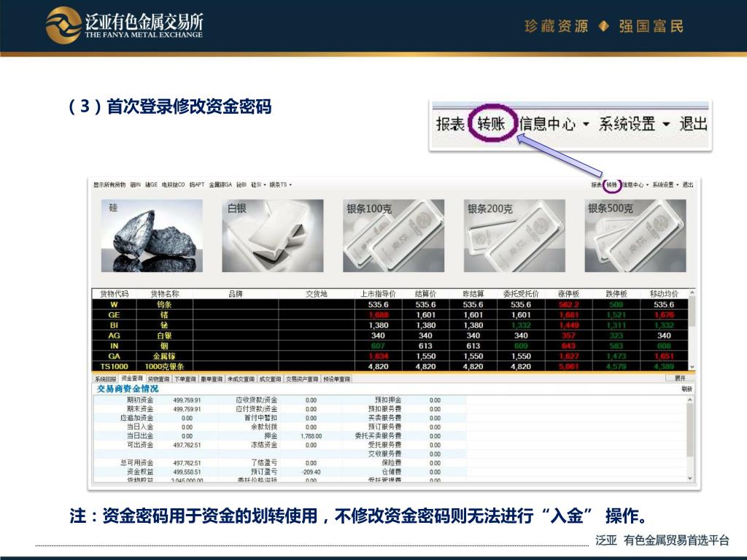Select the W 钨条 table row
Image resolution: width=747 pixels, height=560 pixels.
(x=390, y=304)
